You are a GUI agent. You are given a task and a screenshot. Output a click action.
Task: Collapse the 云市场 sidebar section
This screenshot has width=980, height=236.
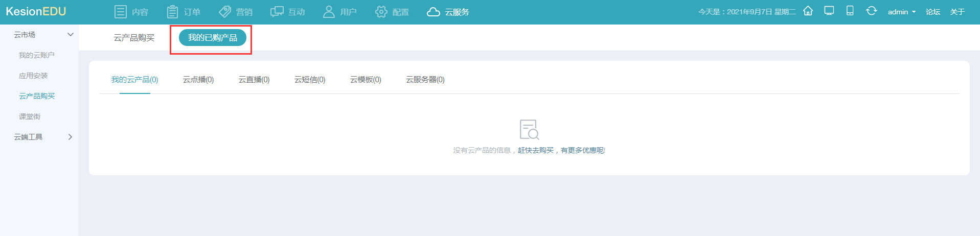[x=71, y=35]
